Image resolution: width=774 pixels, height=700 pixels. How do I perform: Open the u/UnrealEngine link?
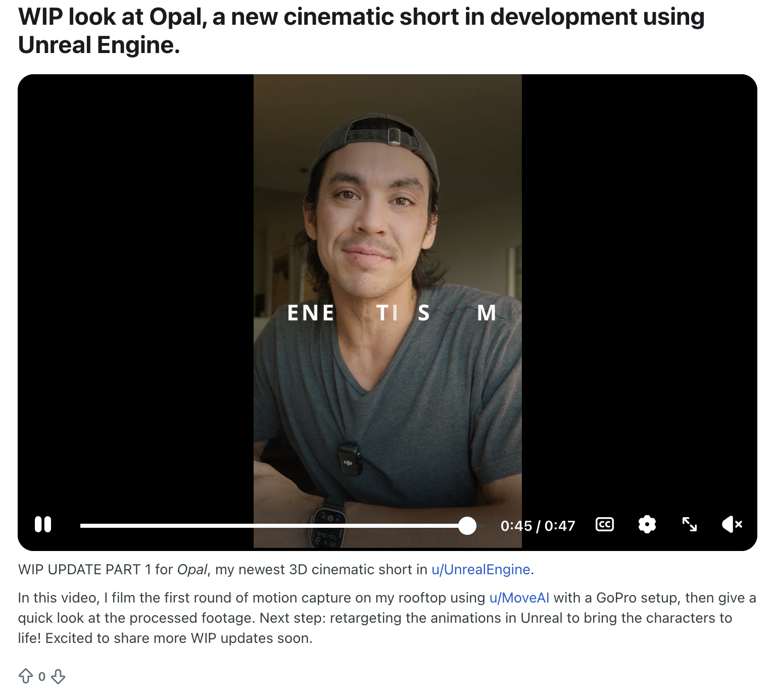coord(480,570)
